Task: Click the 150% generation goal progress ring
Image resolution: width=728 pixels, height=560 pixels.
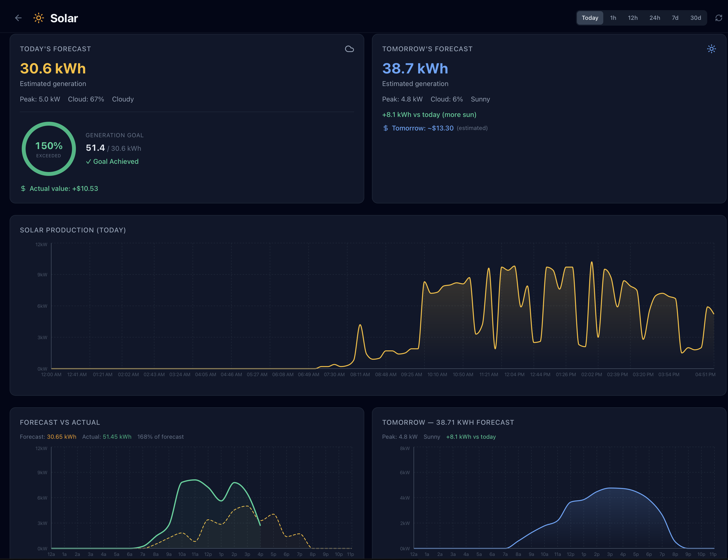Action: [x=49, y=149]
